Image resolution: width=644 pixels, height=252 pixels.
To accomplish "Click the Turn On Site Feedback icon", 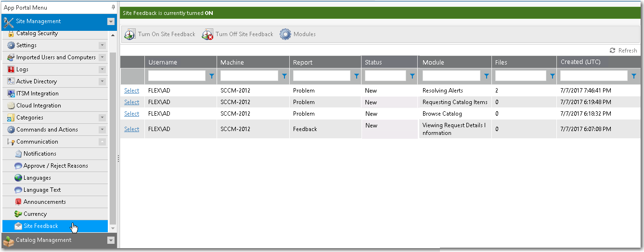I will [130, 34].
